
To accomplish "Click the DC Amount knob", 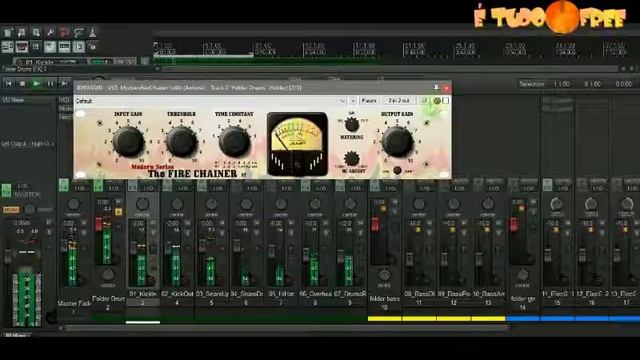I will coord(351,158).
